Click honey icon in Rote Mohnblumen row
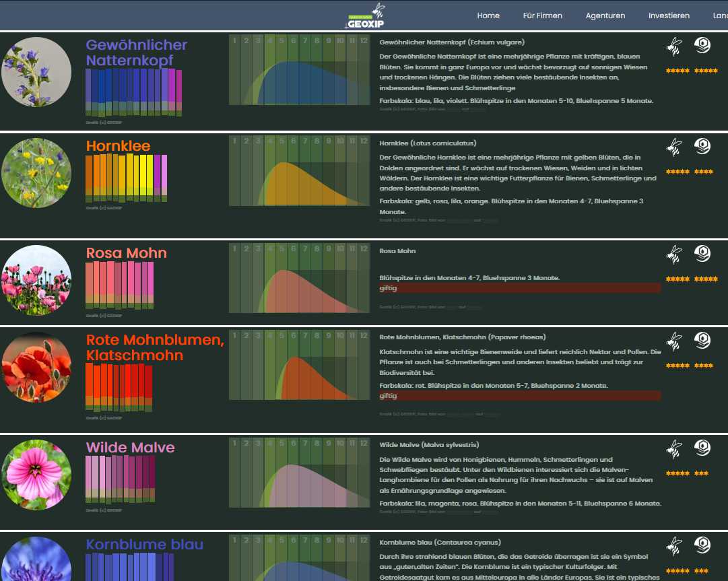The height and width of the screenshot is (581, 728). tap(702, 340)
